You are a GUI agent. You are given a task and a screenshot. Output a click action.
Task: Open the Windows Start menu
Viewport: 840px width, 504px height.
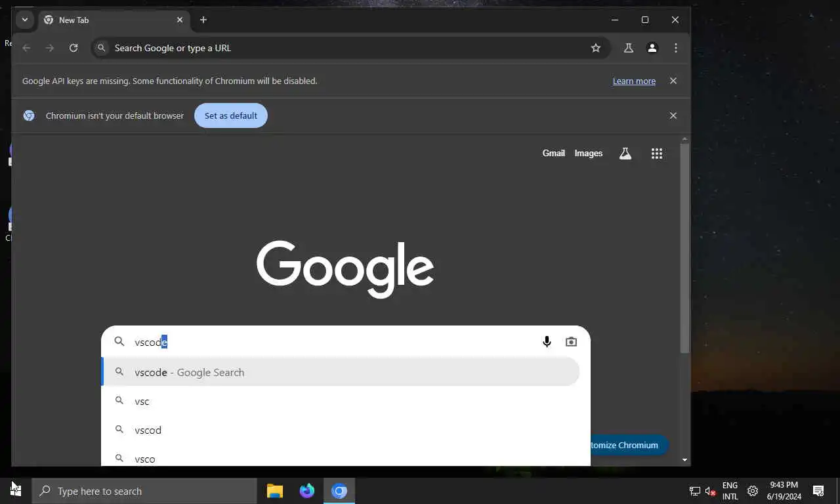(16, 491)
